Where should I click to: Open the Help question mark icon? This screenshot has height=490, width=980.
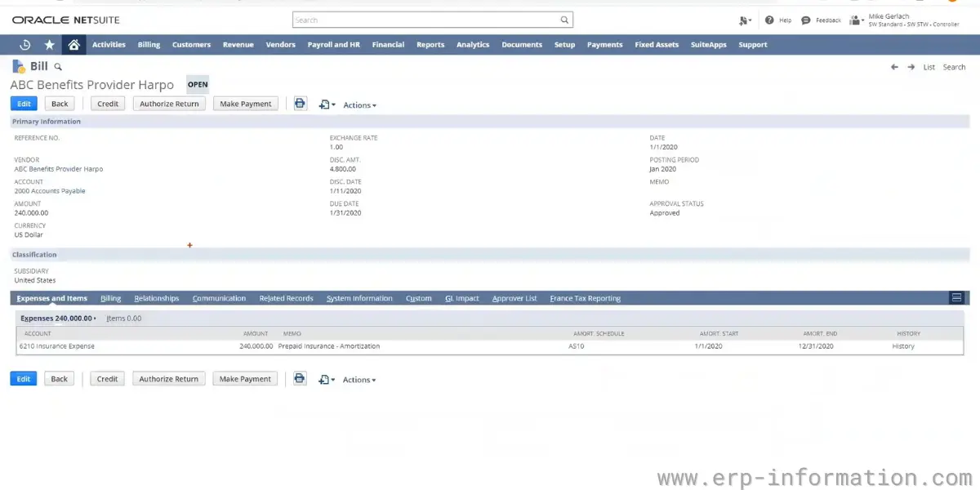769,20
